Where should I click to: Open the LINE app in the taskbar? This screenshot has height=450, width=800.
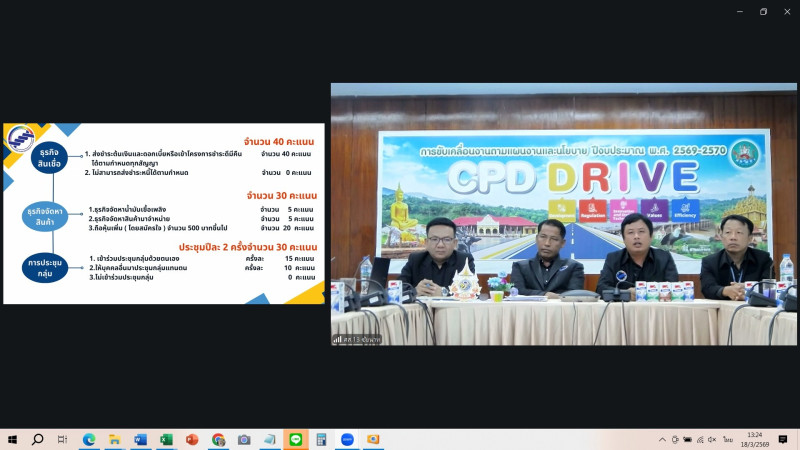click(x=295, y=439)
